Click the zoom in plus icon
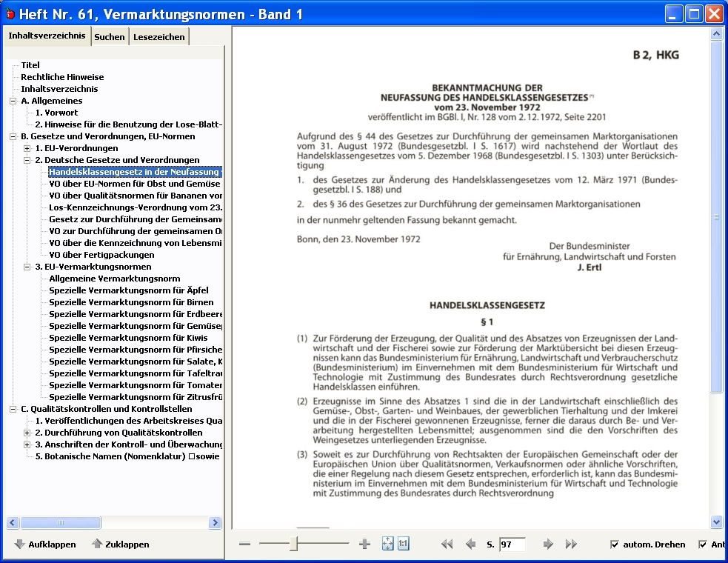 (364, 544)
